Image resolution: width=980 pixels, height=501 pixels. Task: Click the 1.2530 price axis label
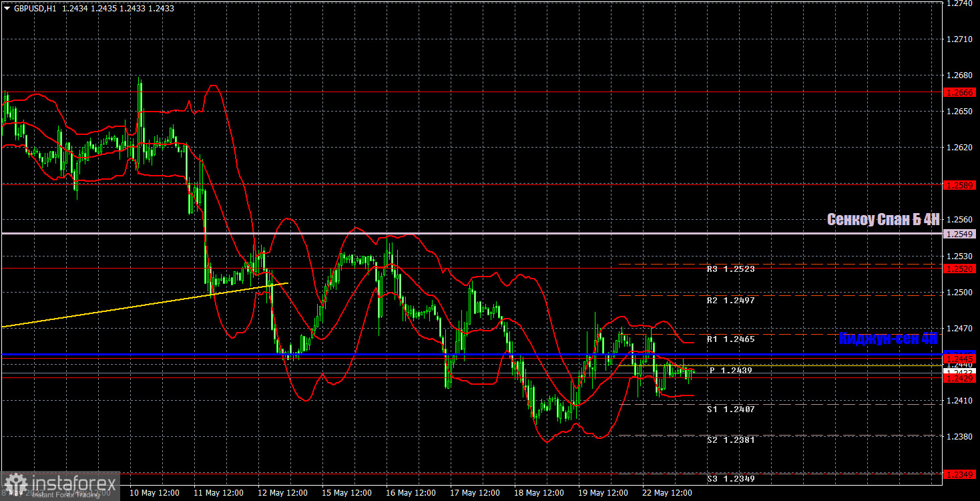[x=959, y=256]
